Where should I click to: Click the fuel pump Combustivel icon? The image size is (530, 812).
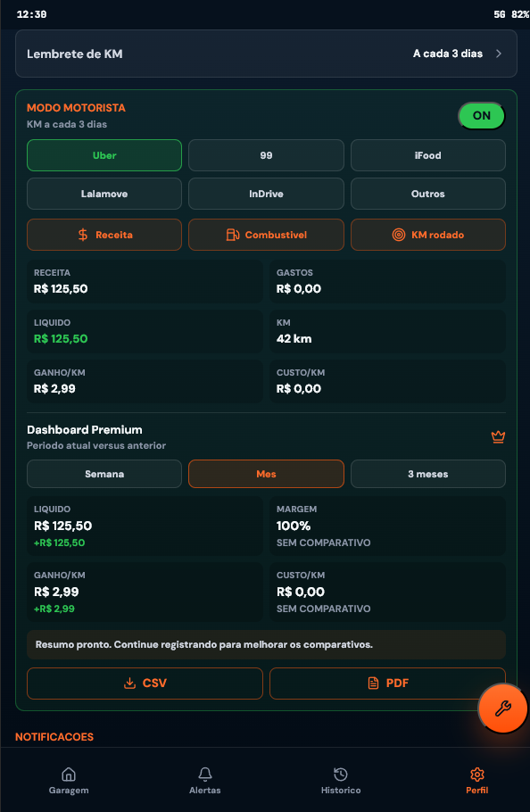tap(232, 235)
